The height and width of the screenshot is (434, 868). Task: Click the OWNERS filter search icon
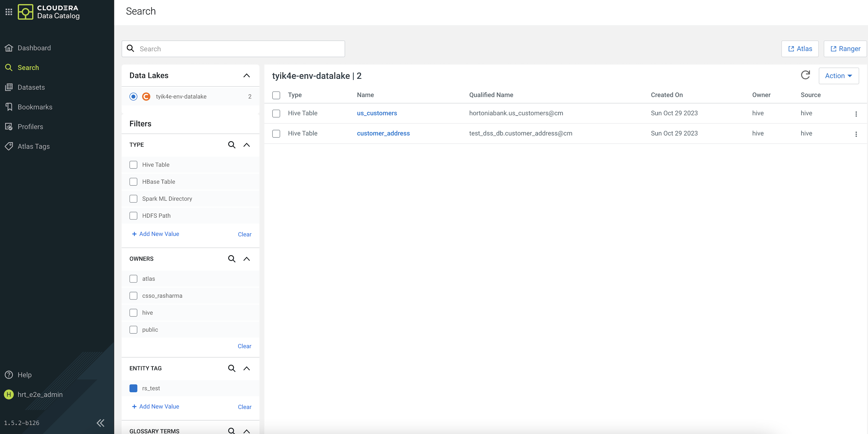click(232, 259)
